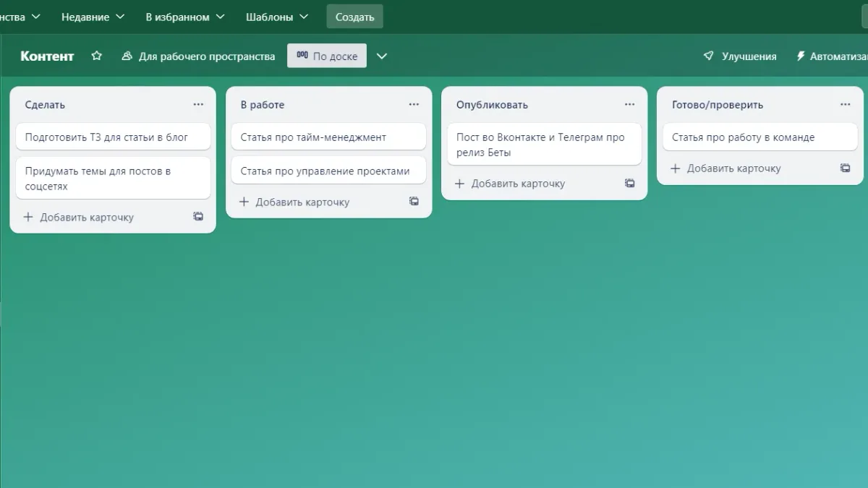The width and height of the screenshot is (868, 488).
Task: Click the board title Контент
Action: (x=47, y=55)
